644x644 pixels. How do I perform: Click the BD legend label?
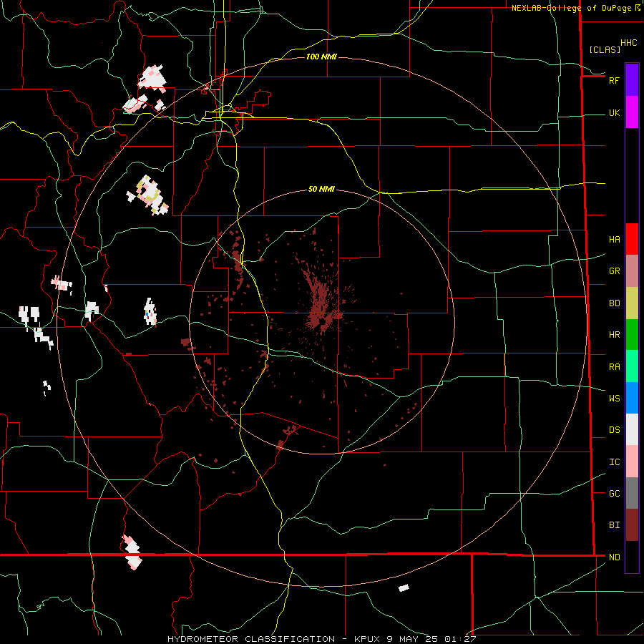pos(614,303)
